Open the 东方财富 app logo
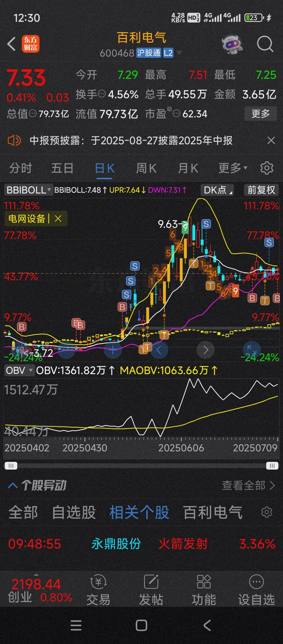Screen dimensions: 283x644 [x=30, y=44]
